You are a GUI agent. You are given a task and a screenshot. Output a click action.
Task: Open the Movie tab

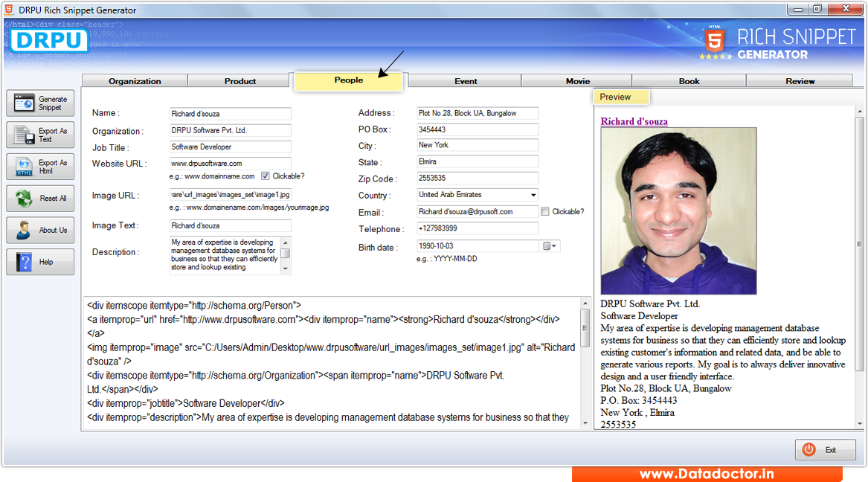click(577, 81)
